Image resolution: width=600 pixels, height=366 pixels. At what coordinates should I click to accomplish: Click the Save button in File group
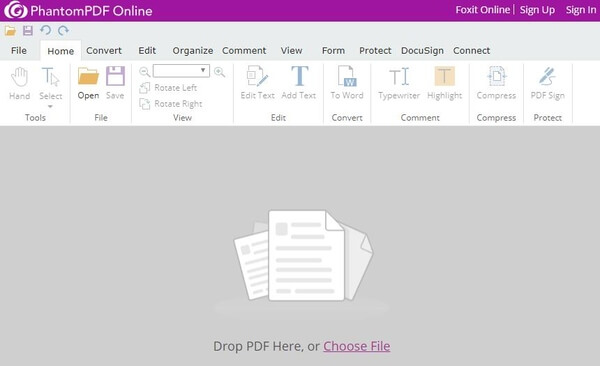[x=115, y=83]
